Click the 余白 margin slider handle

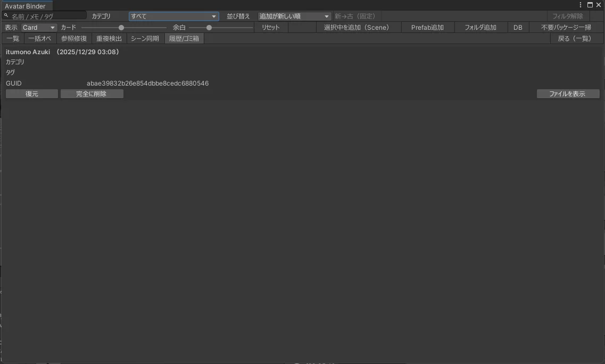click(x=209, y=28)
